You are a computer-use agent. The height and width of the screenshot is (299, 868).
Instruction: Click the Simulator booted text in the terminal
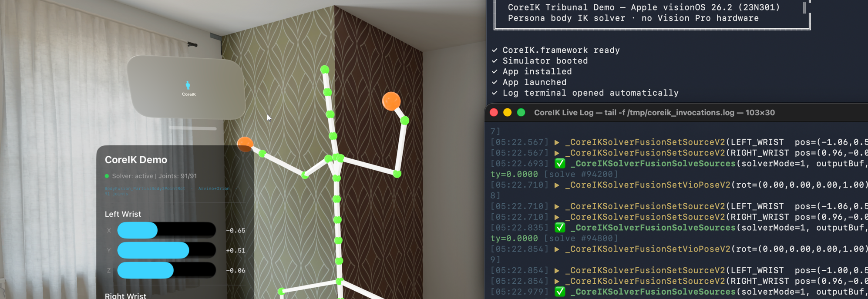coord(545,61)
